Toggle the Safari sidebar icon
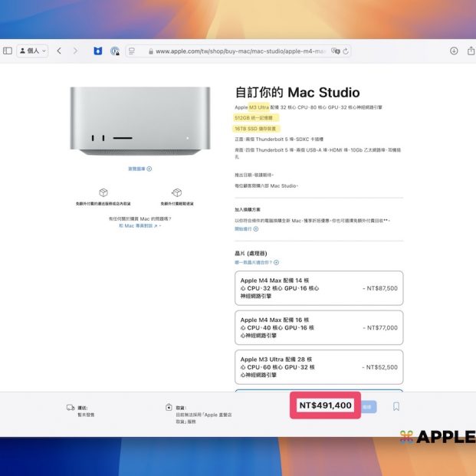 pyautogui.click(x=8, y=51)
